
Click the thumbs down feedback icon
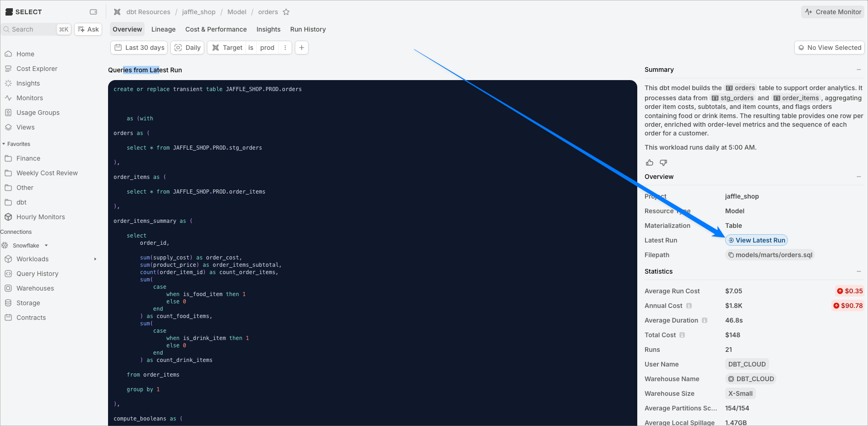(x=663, y=162)
